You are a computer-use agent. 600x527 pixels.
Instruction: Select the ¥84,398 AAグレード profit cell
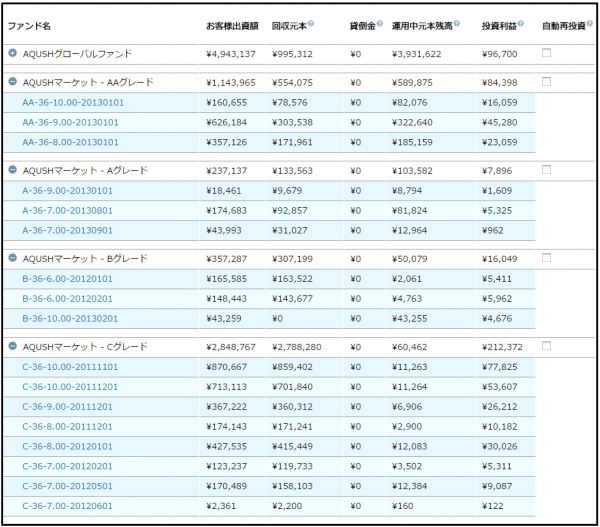click(499, 83)
